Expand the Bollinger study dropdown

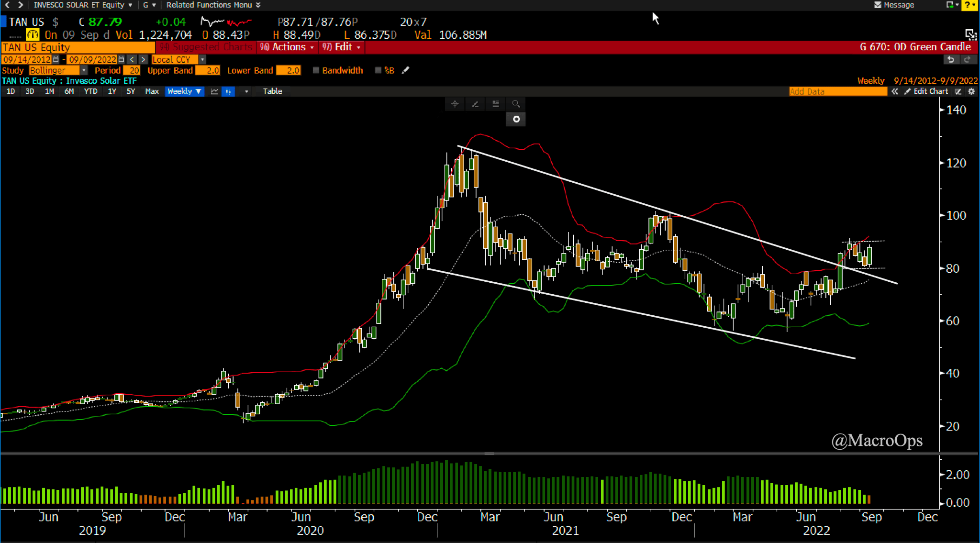pos(84,70)
